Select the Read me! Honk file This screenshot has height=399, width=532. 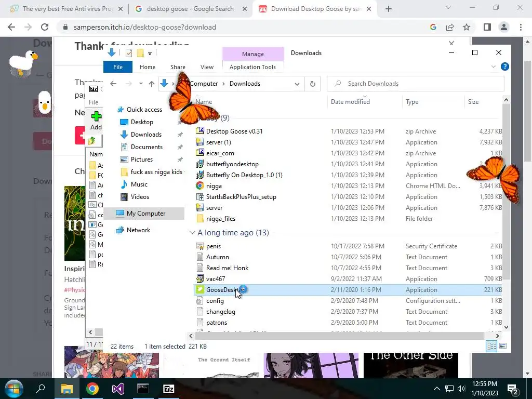(228, 268)
